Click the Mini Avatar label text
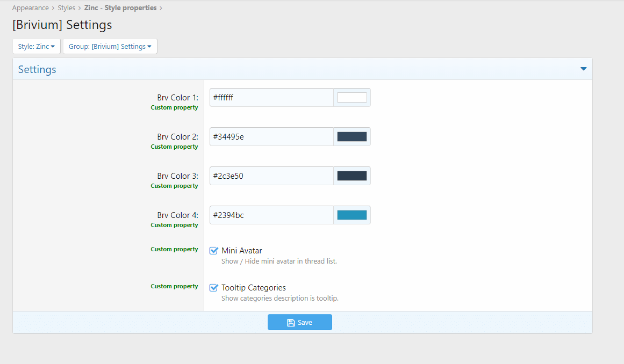Screen dimensions: 624x364 pyautogui.click(x=242, y=251)
